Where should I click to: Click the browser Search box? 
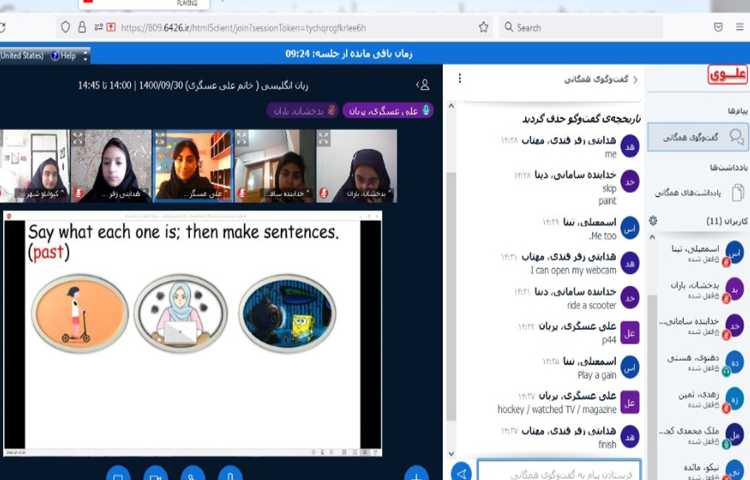pyautogui.click(x=581, y=27)
